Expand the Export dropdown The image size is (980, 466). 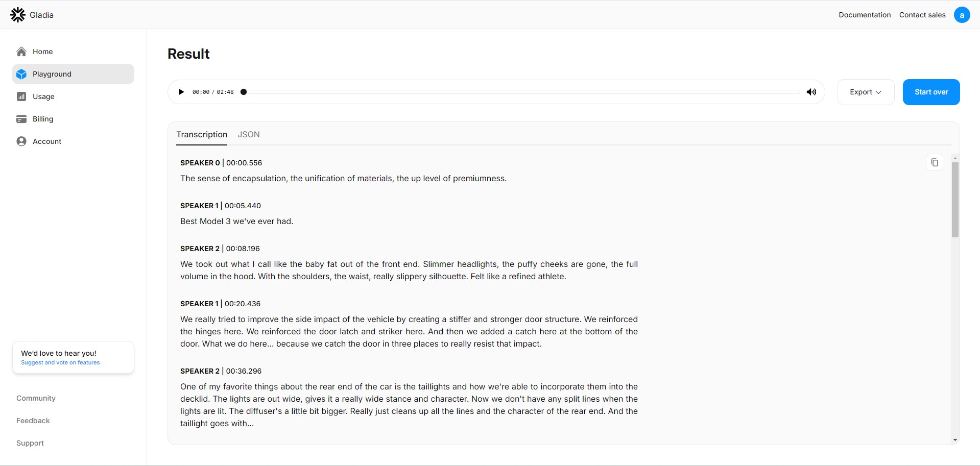point(866,92)
